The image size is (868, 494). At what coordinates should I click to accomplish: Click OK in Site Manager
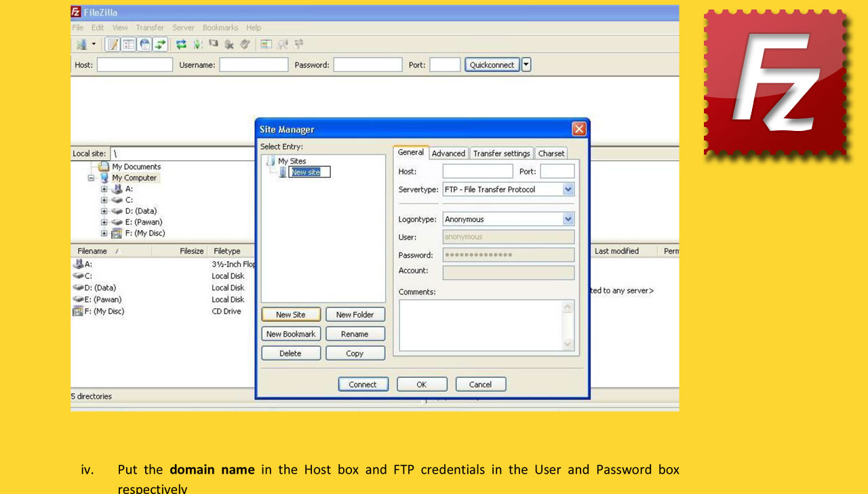pos(422,384)
